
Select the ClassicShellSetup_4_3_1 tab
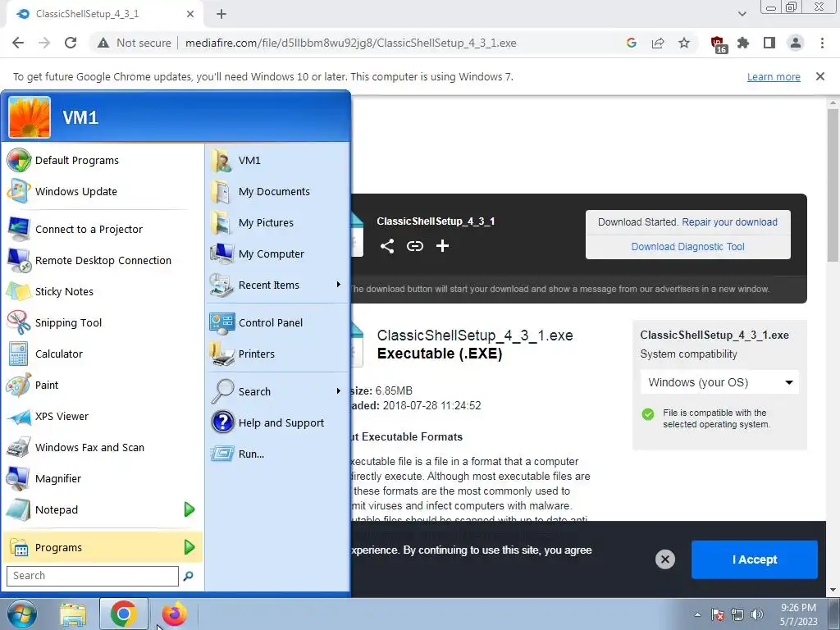pos(104,14)
